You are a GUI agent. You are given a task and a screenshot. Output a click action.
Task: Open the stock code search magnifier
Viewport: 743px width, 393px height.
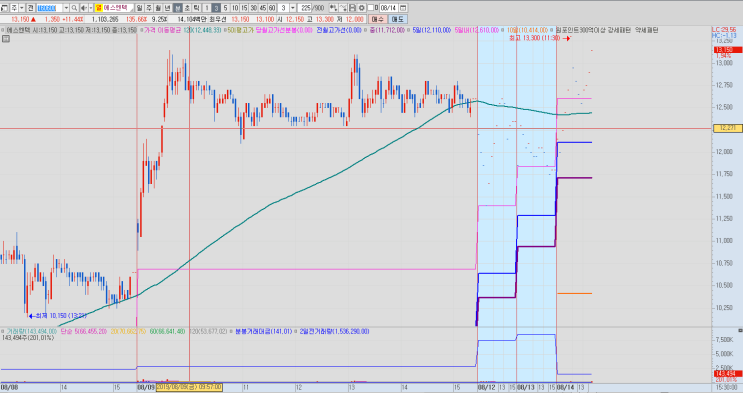[x=74, y=8]
